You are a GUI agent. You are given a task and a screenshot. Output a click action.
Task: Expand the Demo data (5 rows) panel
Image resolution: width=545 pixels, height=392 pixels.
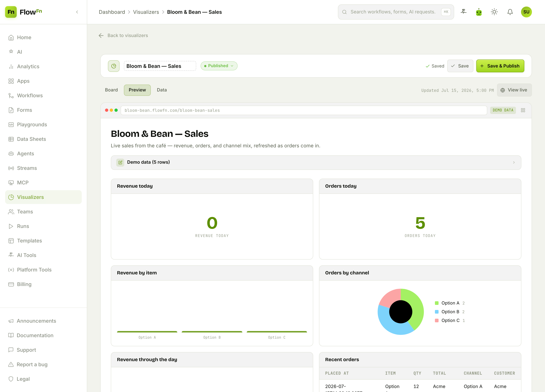point(316,162)
